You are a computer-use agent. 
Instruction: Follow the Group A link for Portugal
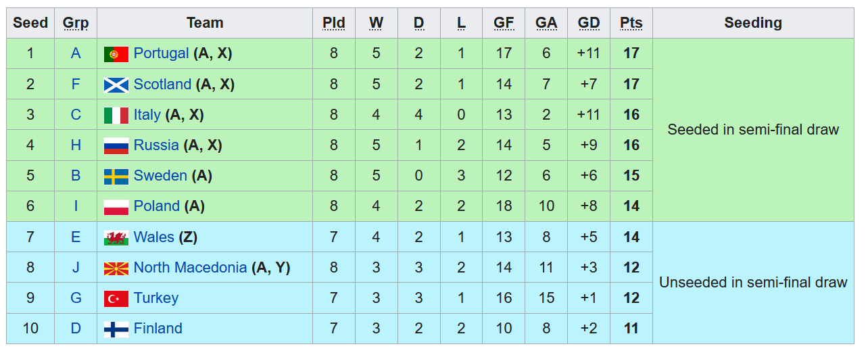tap(76, 53)
